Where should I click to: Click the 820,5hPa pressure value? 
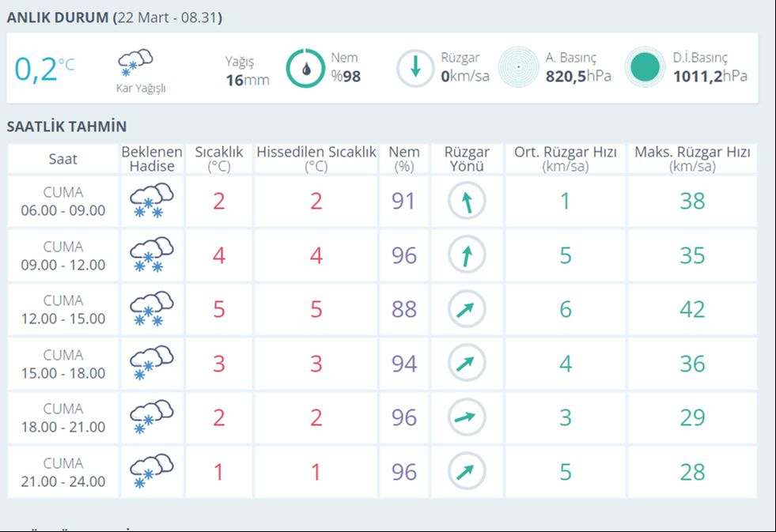click(578, 77)
